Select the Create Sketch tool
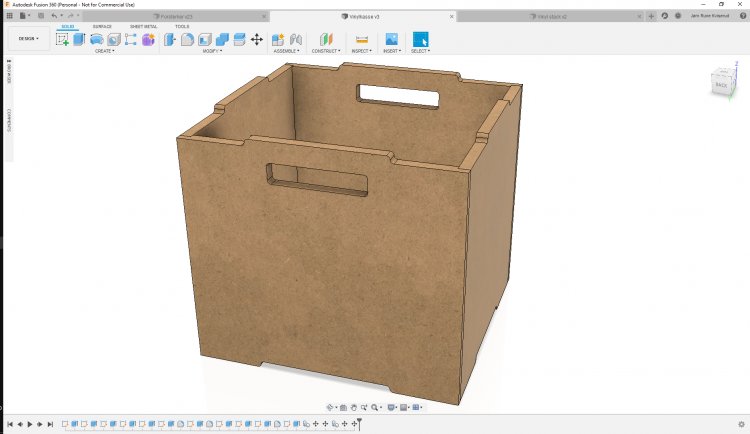Image resolution: width=750 pixels, height=434 pixels. 62,39
